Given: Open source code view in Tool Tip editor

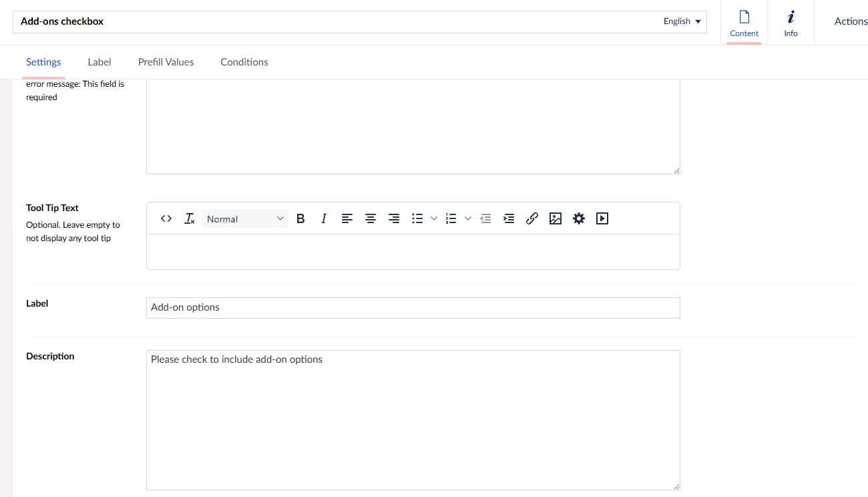Looking at the screenshot, I should point(166,218).
